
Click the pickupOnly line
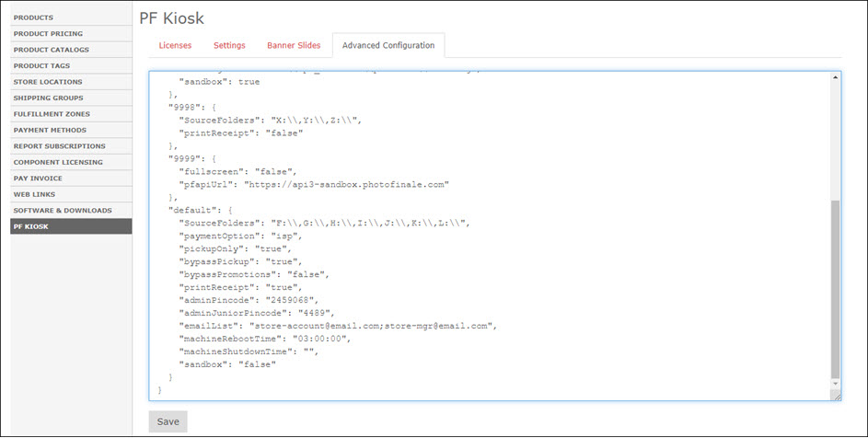click(236, 248)
